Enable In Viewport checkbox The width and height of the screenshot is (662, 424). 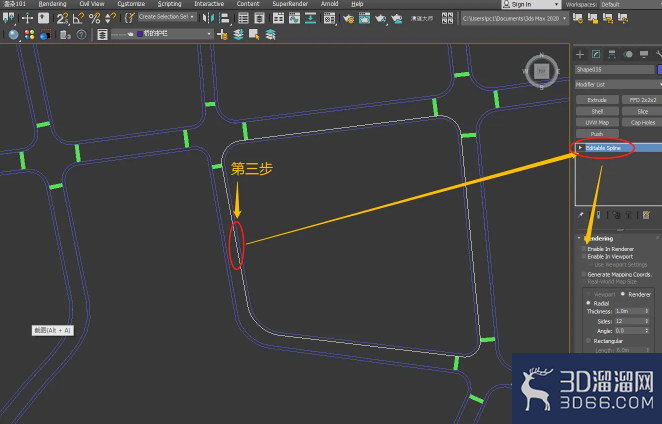click(x=584, y=256)
